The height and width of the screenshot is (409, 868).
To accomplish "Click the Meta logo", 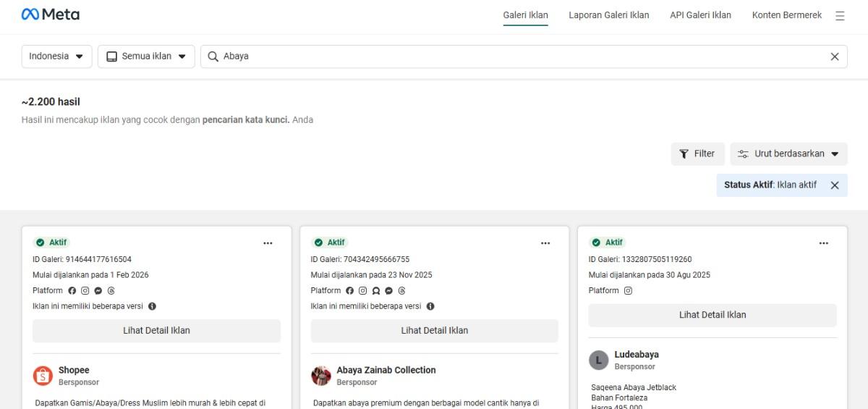I will coord(51,14).
